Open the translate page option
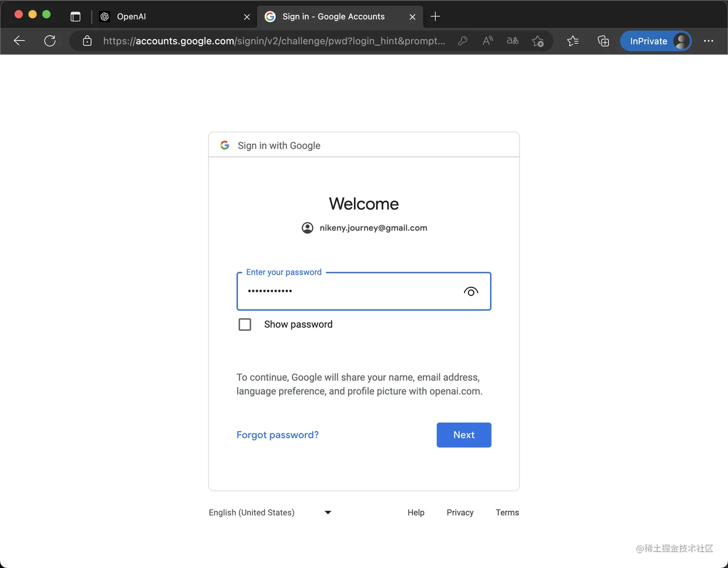Screen dimensions: 728x568 click(513, 41)
